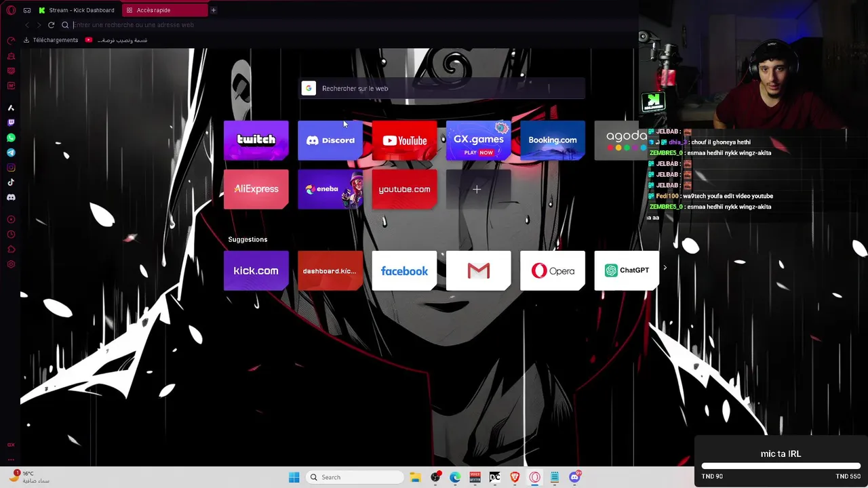Open WhatsApp in the browser sidebar
Screen dimensions: 868x488
[x=11, y=138]
